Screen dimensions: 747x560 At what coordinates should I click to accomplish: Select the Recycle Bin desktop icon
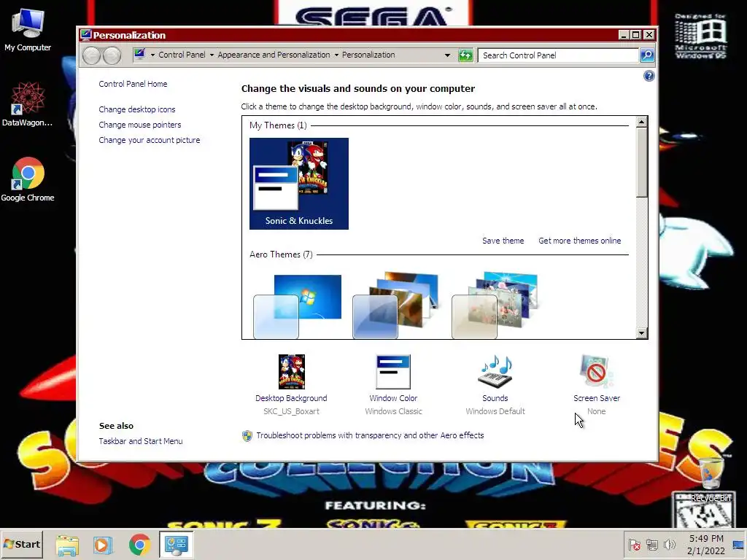711,478
